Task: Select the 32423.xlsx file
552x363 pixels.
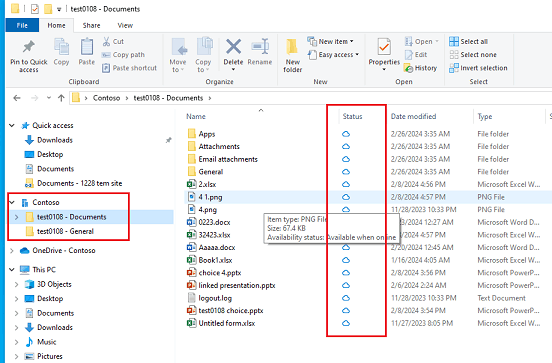Action: click(x=209, y=235)
